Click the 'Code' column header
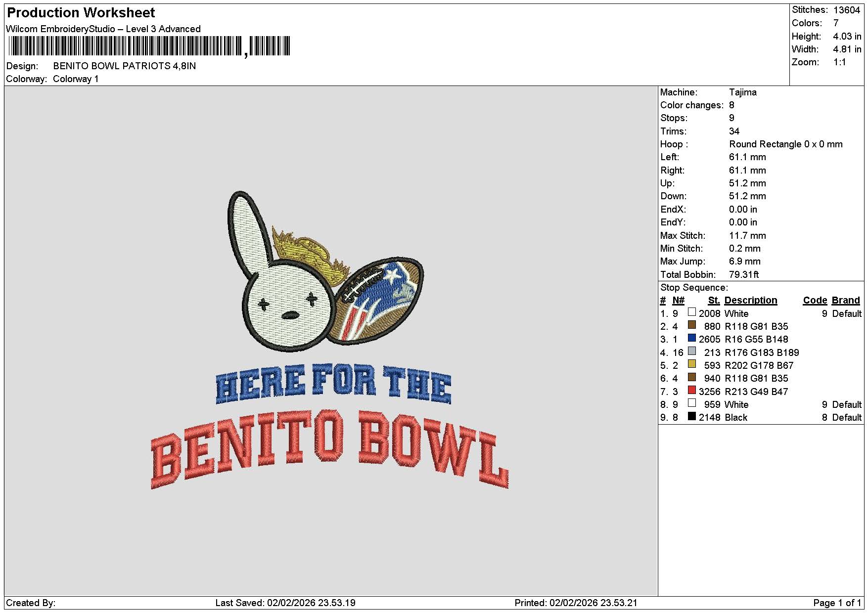Image resolution: width=868 pixels, height=613 pixels. pyautogui.click(x=815, y=301)
